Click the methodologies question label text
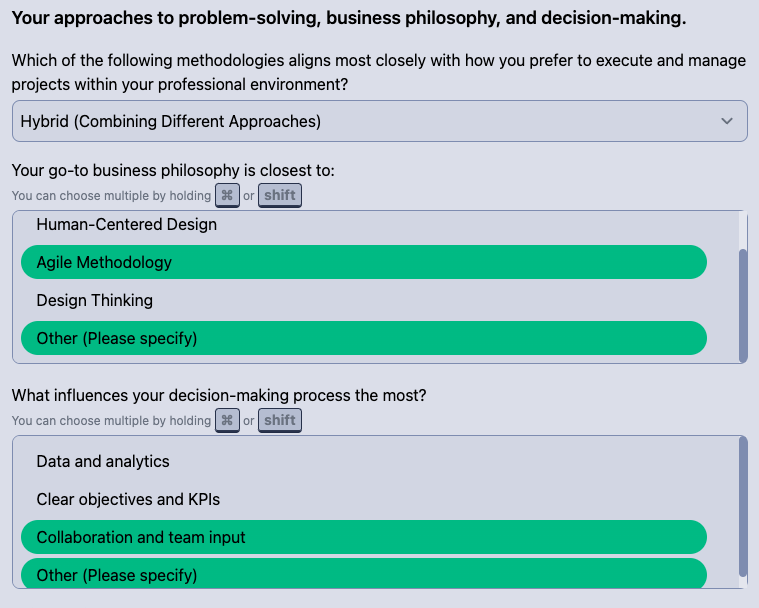The image size is (759, 608). pyautogui.click(x=379, y=73)
